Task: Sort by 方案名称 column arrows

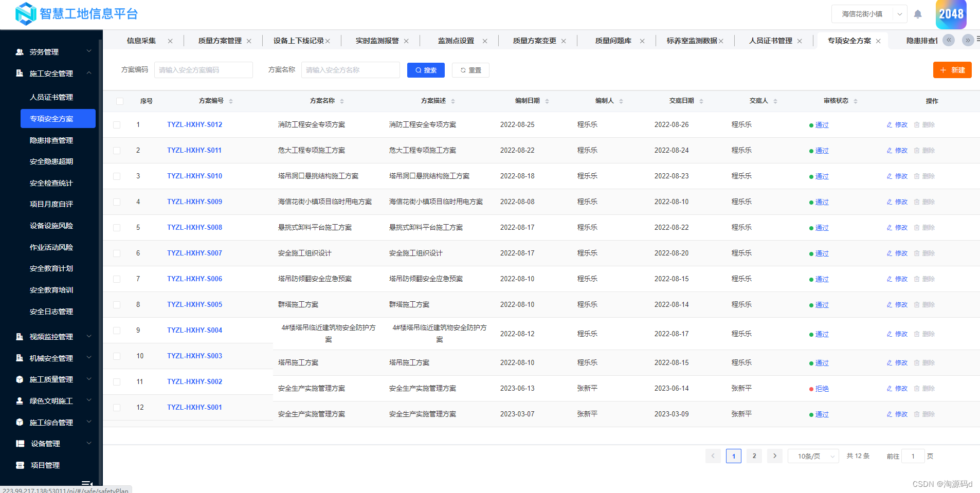Action: [342, 101]
